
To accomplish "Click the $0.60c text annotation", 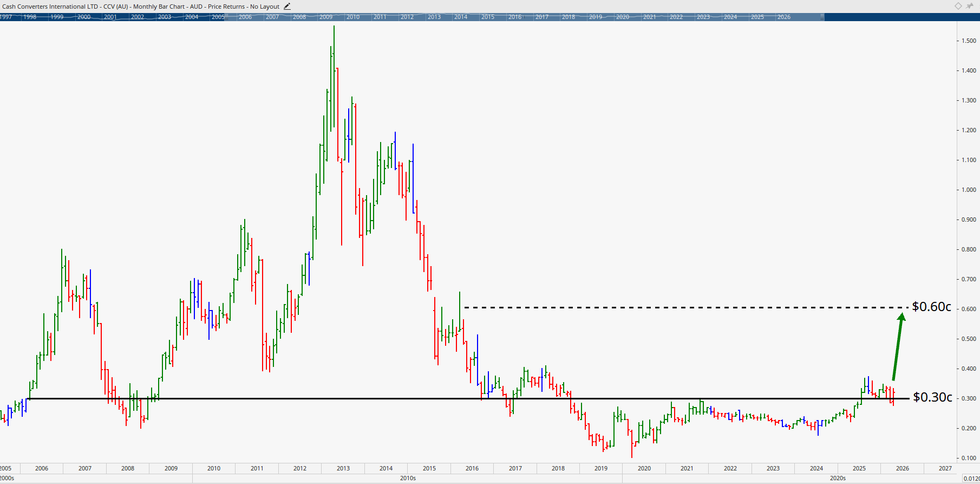I will coord(931,307).
